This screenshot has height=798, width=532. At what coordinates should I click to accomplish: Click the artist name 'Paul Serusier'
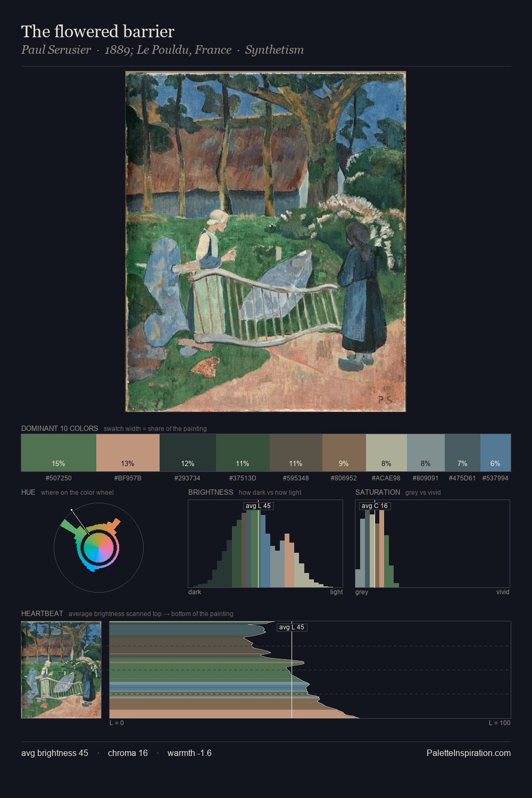[x=56, y=50]
